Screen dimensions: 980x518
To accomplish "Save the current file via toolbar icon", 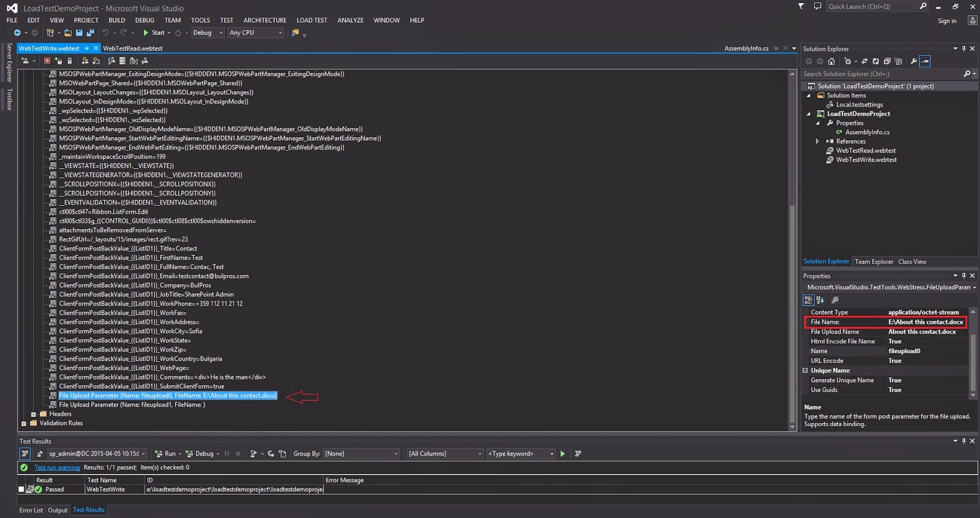I will click(80, 32).
